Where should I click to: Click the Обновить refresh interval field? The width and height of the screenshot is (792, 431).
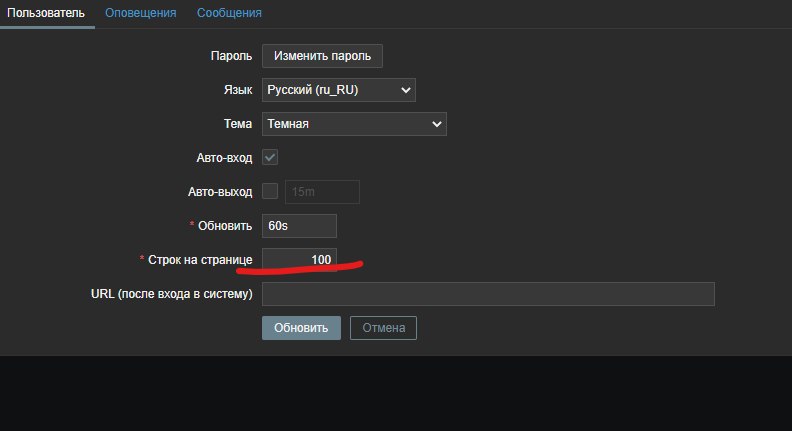(299, 226)
